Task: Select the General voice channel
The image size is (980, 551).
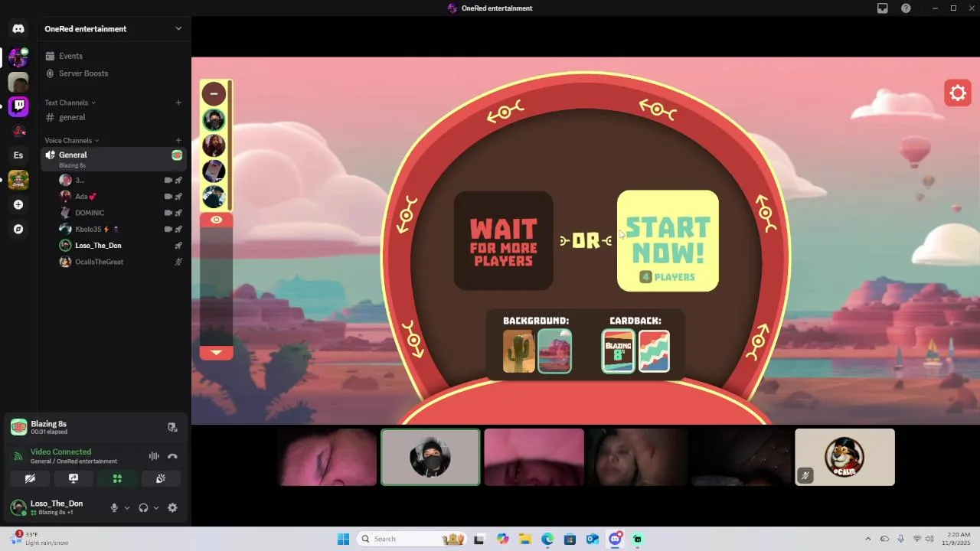Action: tap(113, 158)
